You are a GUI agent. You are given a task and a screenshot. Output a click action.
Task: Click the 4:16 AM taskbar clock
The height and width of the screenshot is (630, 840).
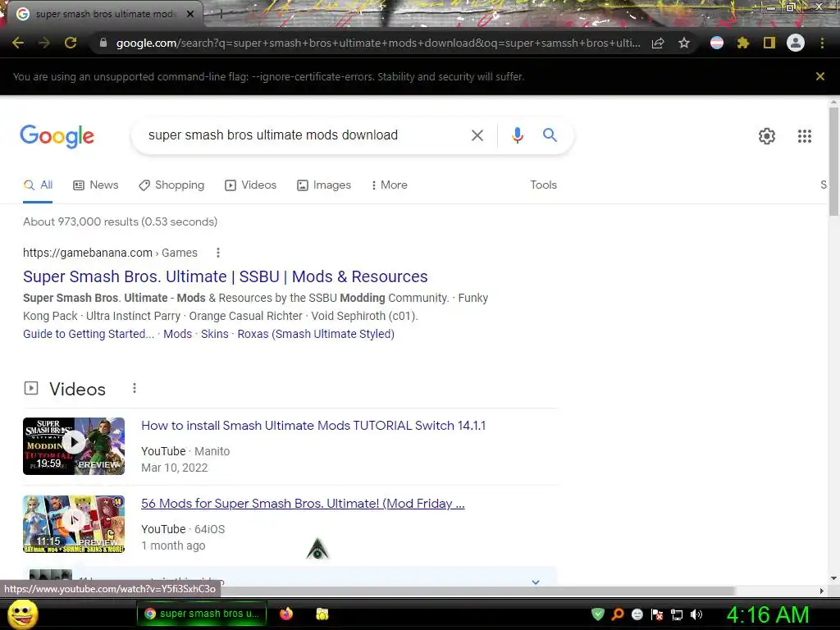pos(768,614)
